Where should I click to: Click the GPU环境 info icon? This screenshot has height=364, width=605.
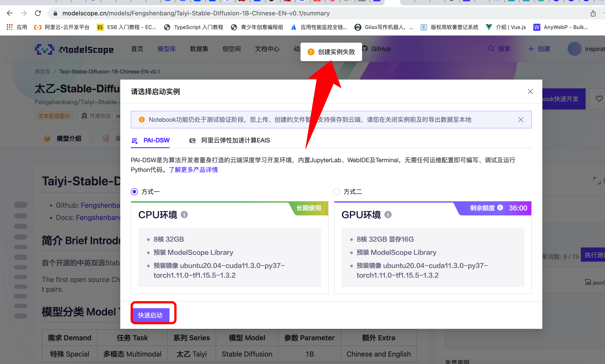click(x=388, y=215)
